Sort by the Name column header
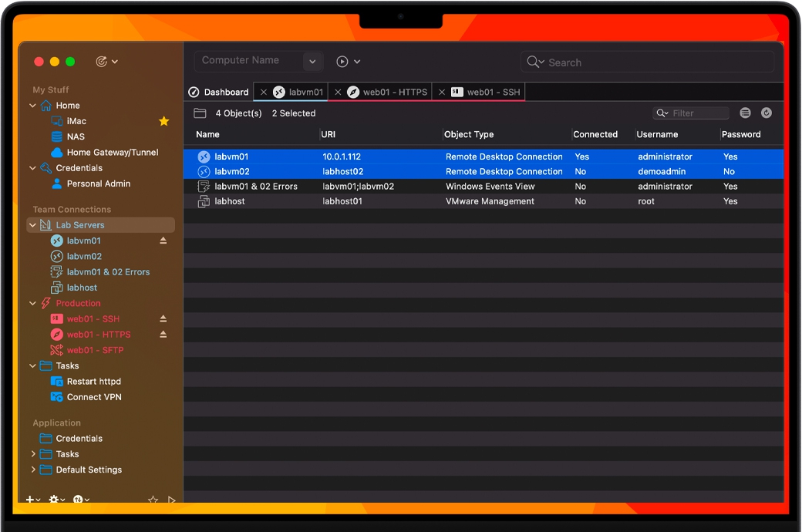The height and width of the screenshot is (532, 802). coord(207,134)
